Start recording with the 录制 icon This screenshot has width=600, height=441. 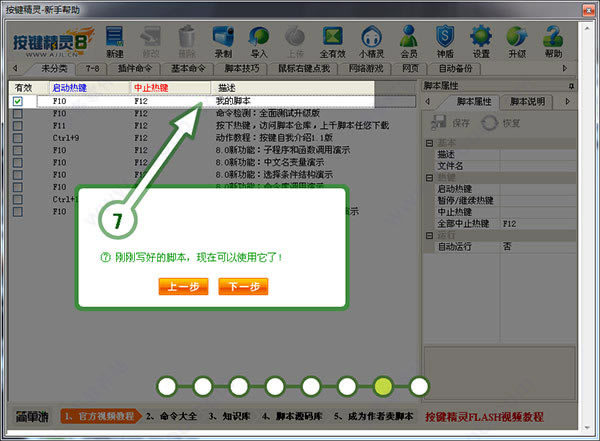tap(223, 41)
